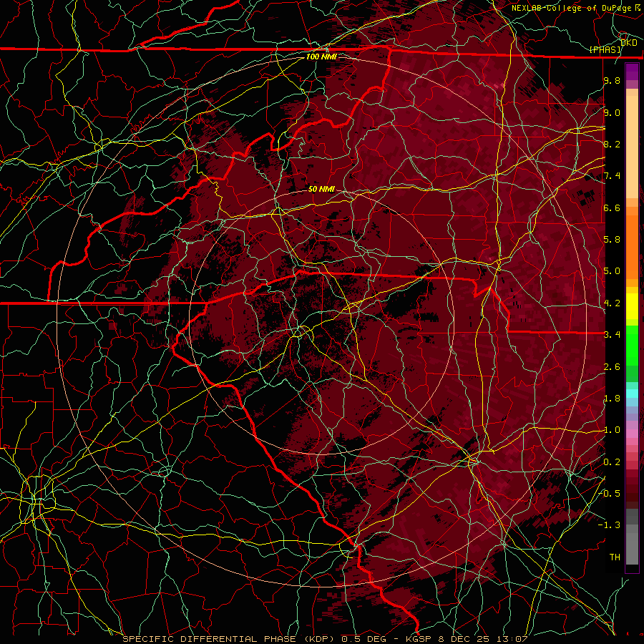Image resolution: width=644 pixels, height=644 pixels.
Task: Click the NEXLAB-College of DuPage label
Action: (x=571, y=8)
